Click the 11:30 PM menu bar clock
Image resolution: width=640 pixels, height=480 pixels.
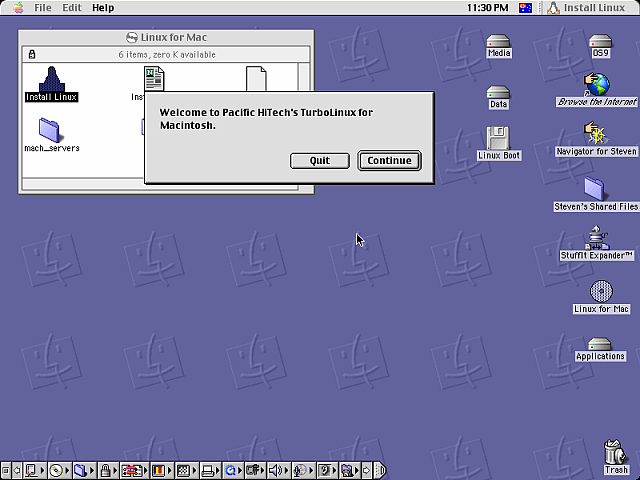tap(487, 7)
